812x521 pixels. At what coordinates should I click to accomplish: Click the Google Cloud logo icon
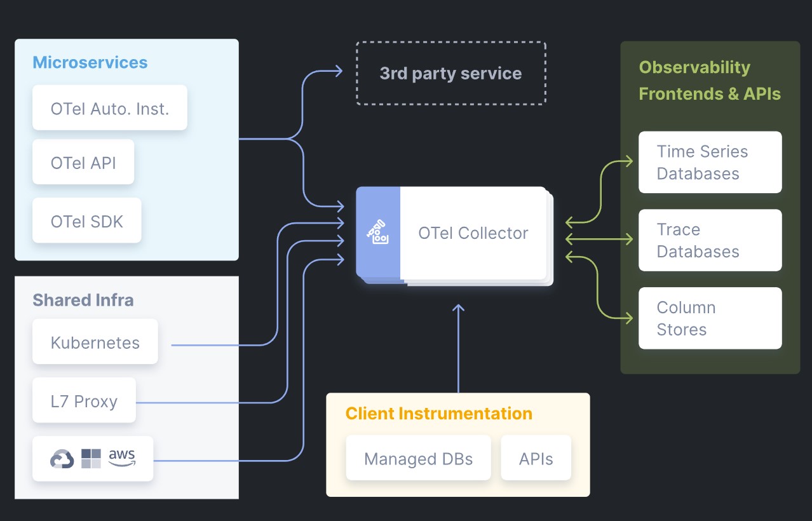62,459
